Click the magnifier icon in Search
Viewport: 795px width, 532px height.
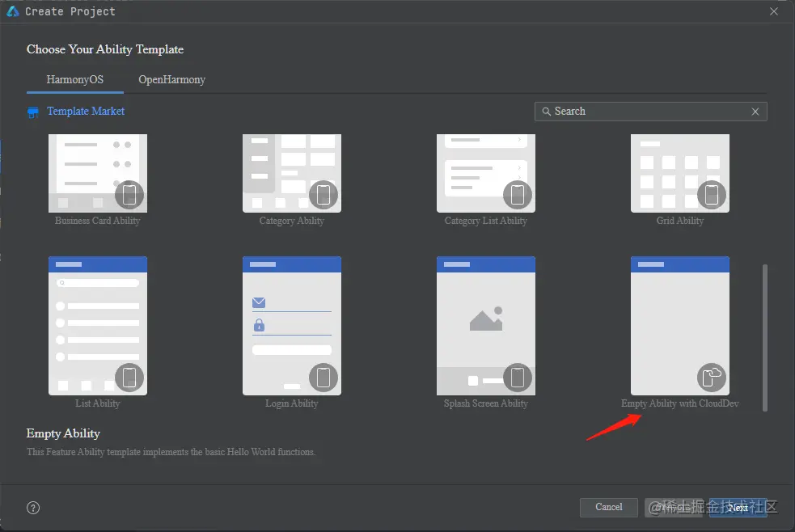point(546,112)
